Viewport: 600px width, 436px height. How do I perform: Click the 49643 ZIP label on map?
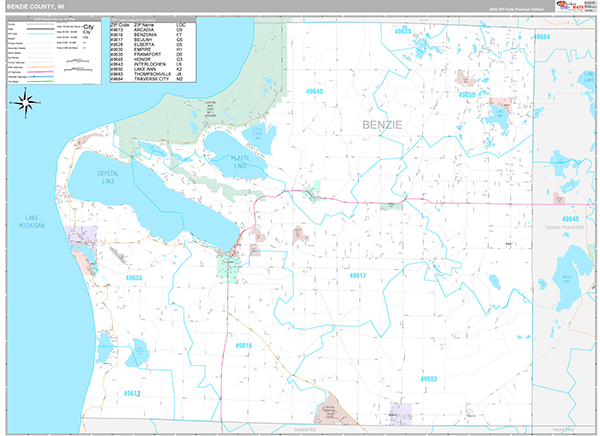tap(570, 219)
